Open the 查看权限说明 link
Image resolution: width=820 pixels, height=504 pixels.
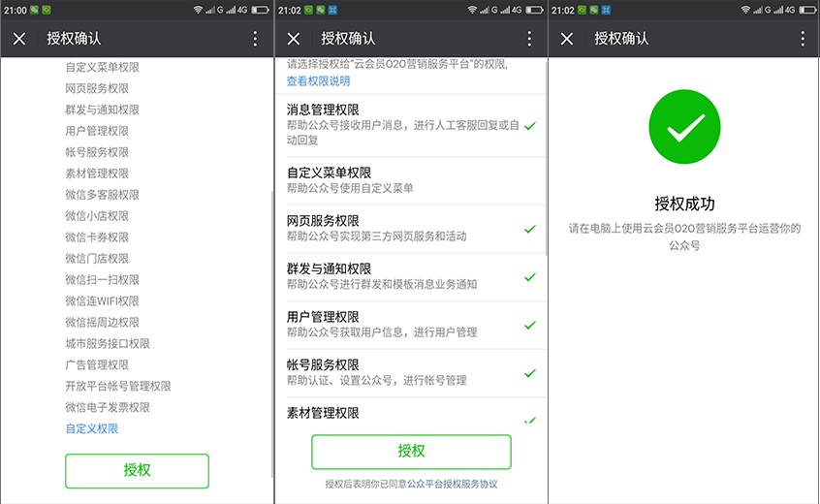[x=319, y=81]
